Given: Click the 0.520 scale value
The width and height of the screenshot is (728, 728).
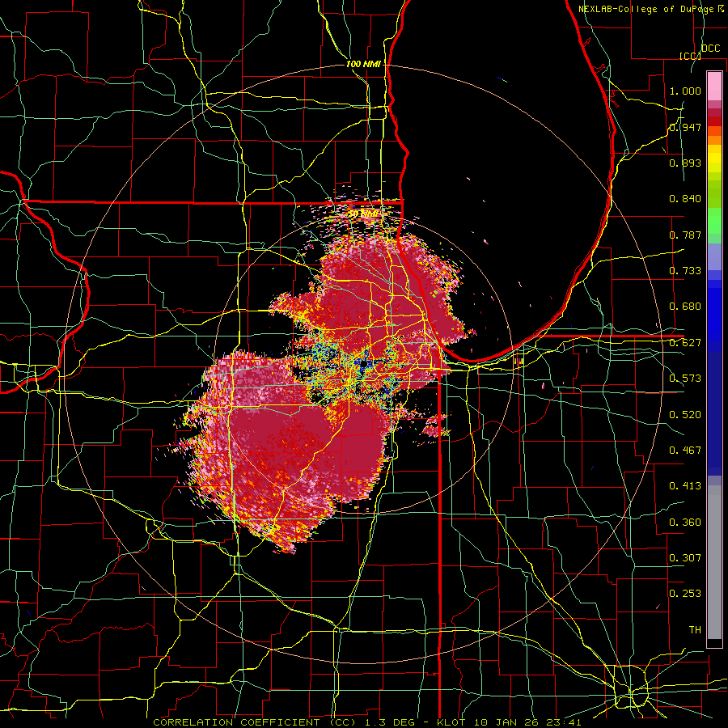Looking at the screenshot, I should tap(685, 415).
